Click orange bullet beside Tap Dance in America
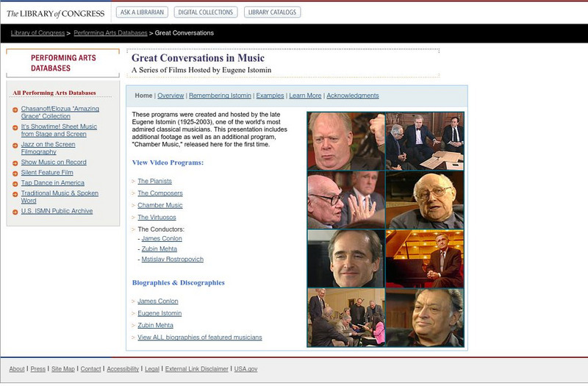588x386 pixels. (15, 184)
